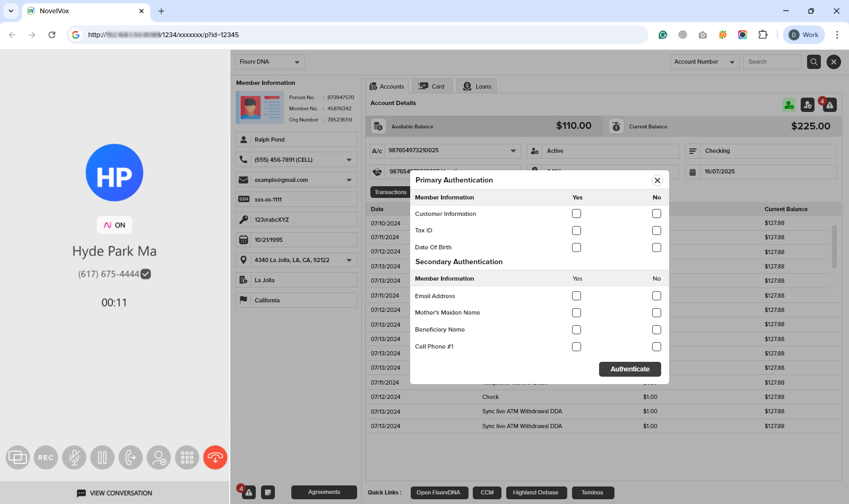Mute the microphone in the call controls
Image resolution: width=849 pixels, height=504 pixels.
[x=74, y=457]
